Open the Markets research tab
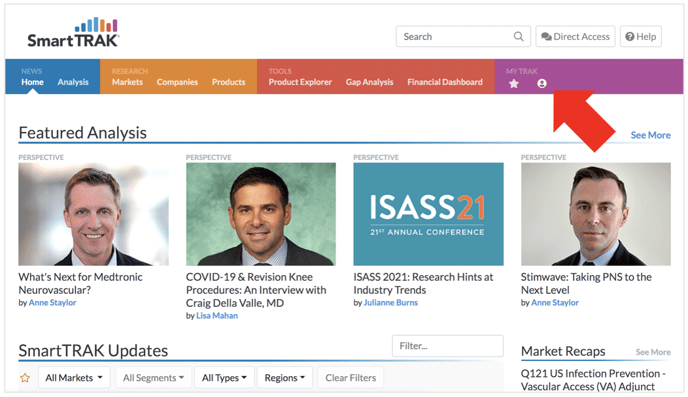The height and width of the screenshot is (397, 688). pos(127,82)
